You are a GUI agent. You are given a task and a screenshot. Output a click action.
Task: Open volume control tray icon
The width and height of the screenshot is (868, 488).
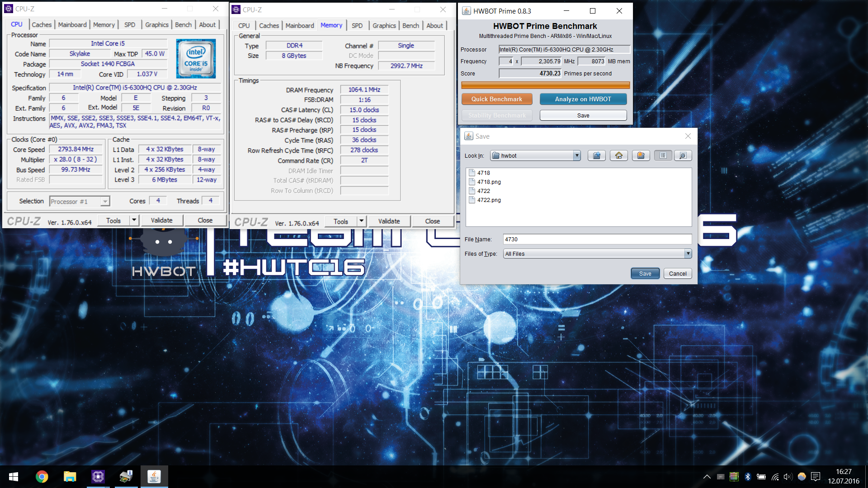pos(788,477)
